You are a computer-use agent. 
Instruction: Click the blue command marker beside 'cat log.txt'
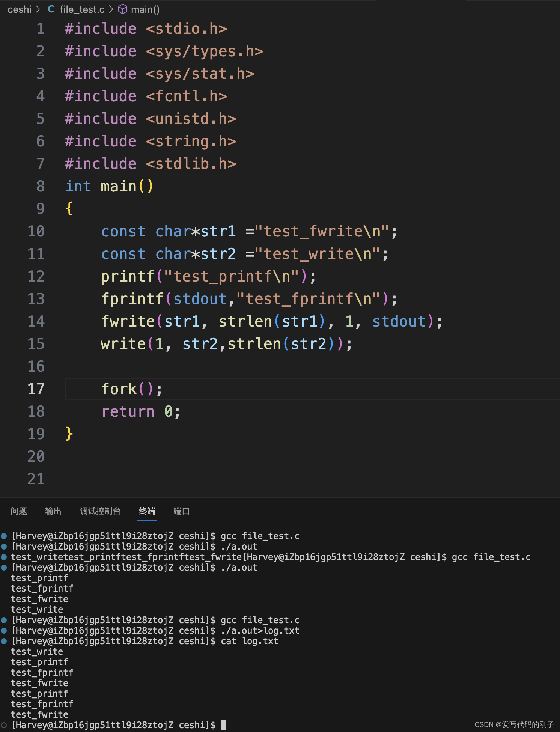pos(4,641)
